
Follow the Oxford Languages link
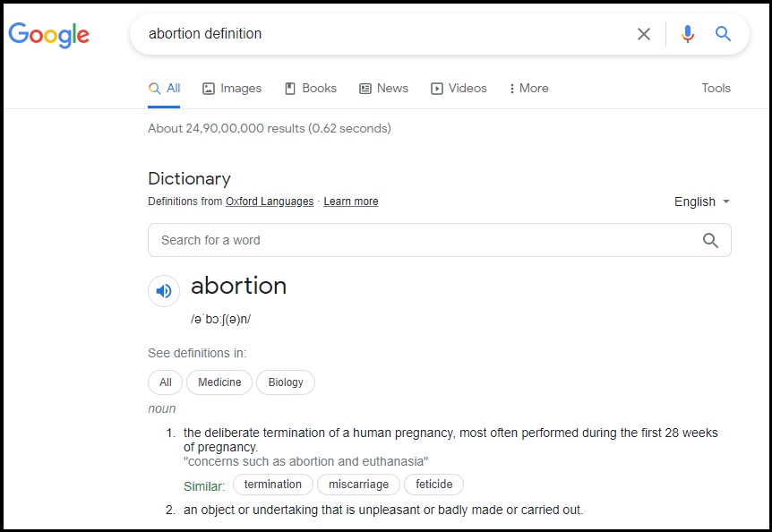(x=270, y=202)
